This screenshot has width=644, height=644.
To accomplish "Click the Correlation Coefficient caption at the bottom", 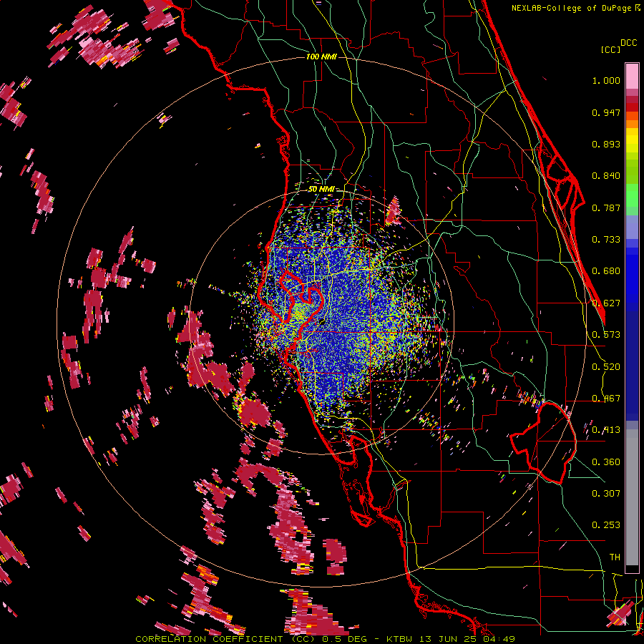I will tap(325, 639).
